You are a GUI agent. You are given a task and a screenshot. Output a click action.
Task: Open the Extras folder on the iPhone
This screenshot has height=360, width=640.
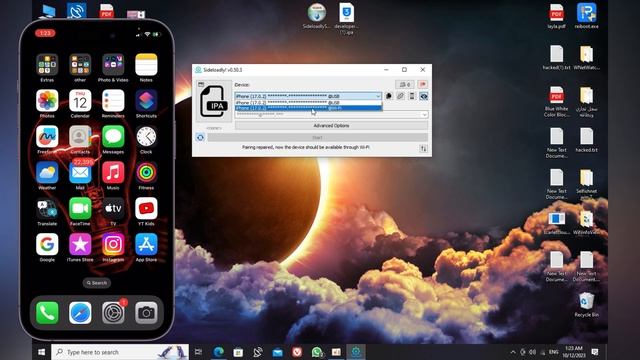click(x=47, y=64)
